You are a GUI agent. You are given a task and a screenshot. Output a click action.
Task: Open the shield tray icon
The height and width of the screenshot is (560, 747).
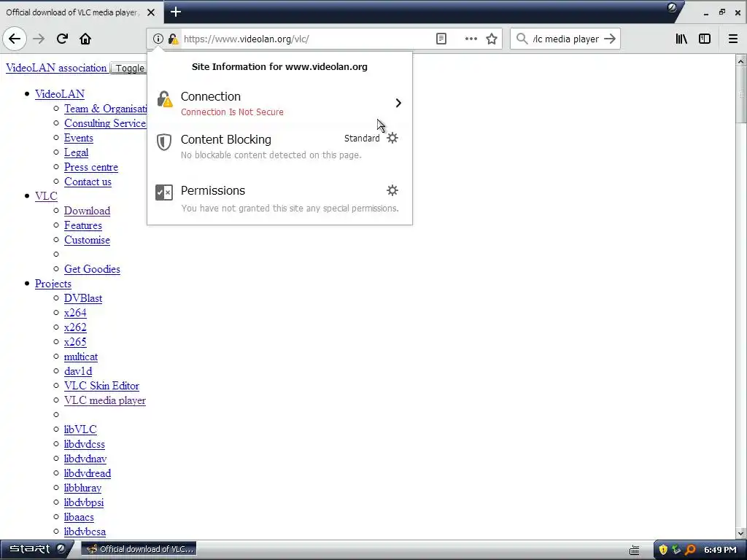[662, 550]
